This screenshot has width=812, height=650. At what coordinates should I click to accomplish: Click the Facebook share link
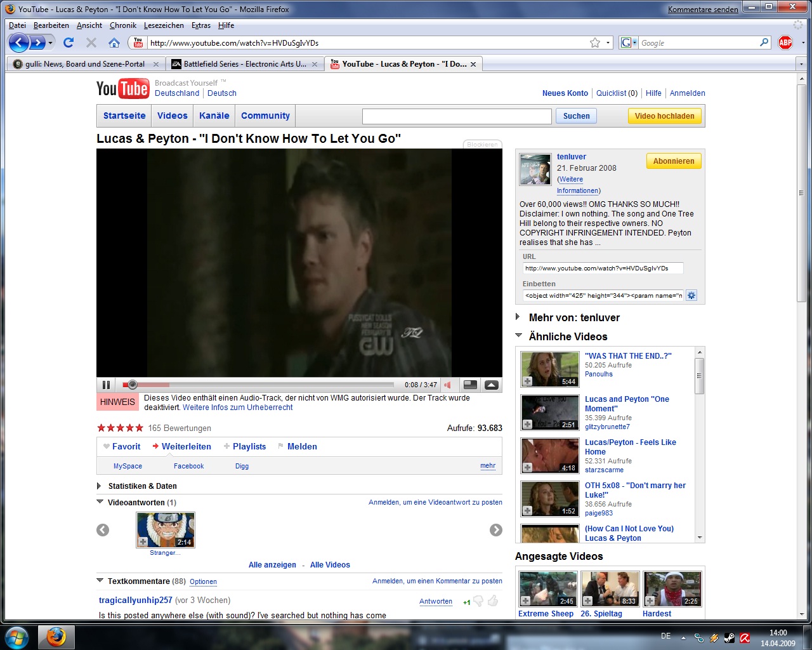pyautogui.click(x=188, y=466)
